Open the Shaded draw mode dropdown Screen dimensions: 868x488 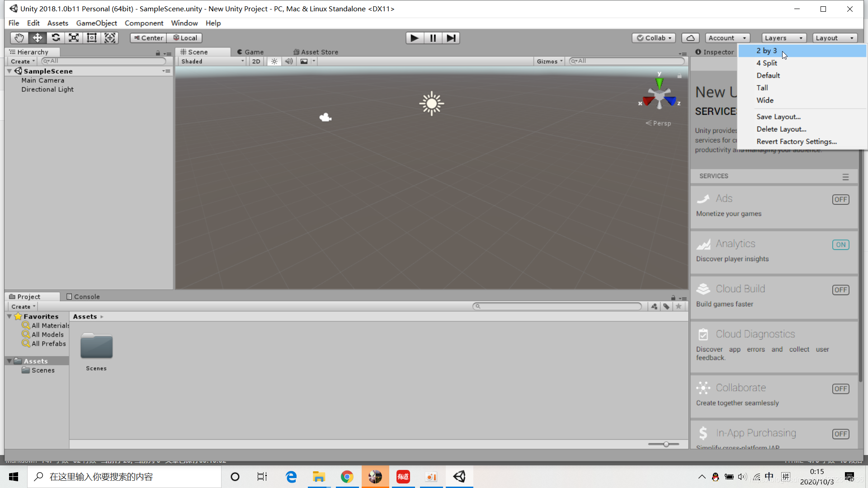[212, 61]
